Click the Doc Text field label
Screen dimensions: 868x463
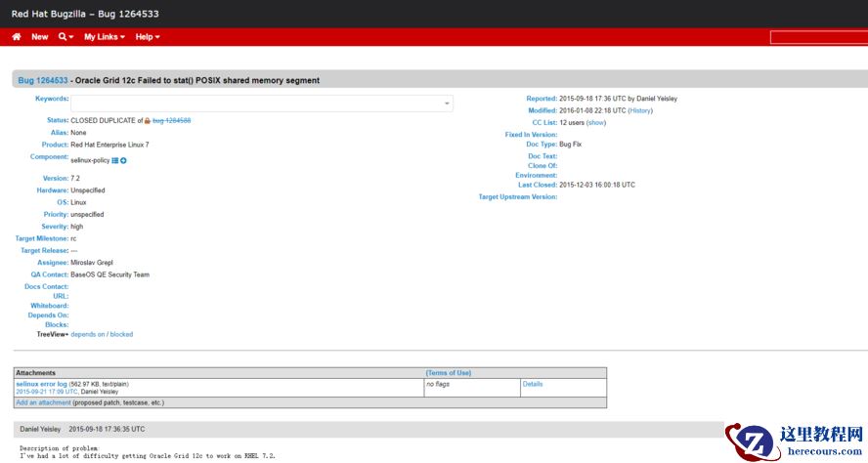point(542,156)
